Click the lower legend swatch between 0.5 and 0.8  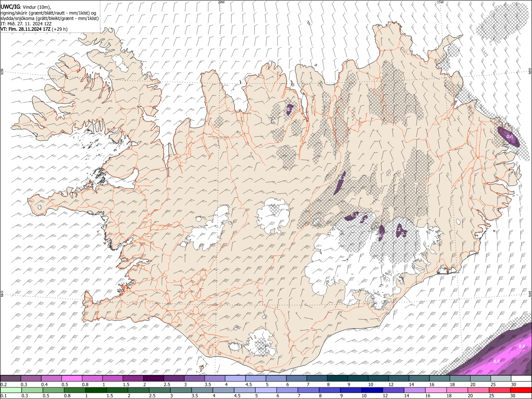pos(53,390)
